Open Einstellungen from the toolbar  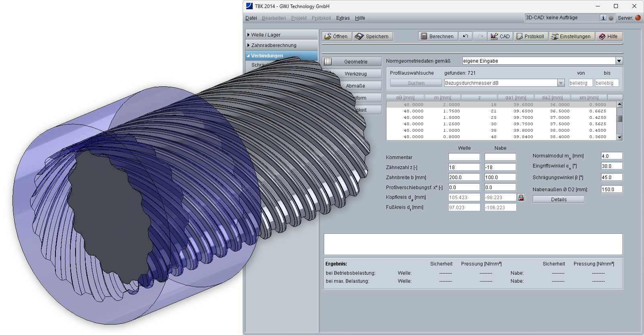click(571, 37)
